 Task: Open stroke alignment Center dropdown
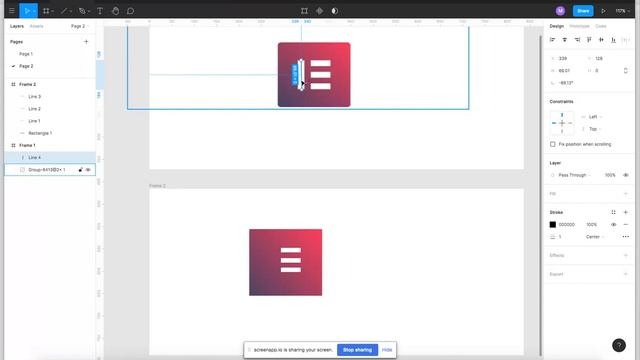[595, 237]
